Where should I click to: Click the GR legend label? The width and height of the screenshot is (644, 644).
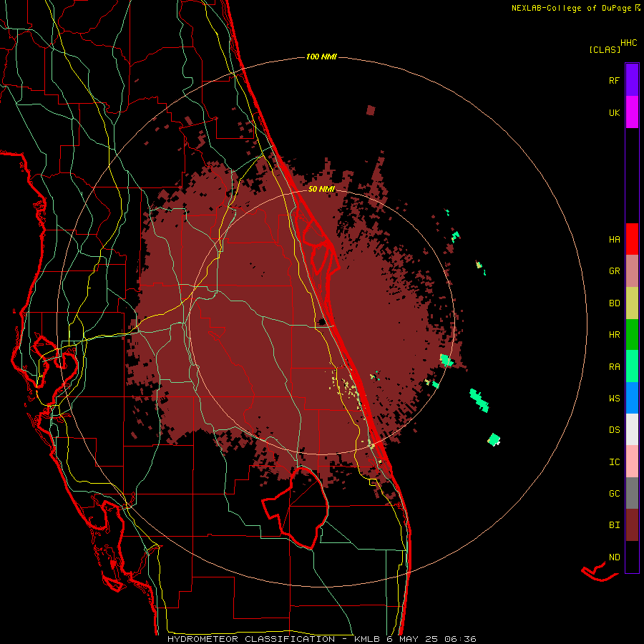coord(614,271)
